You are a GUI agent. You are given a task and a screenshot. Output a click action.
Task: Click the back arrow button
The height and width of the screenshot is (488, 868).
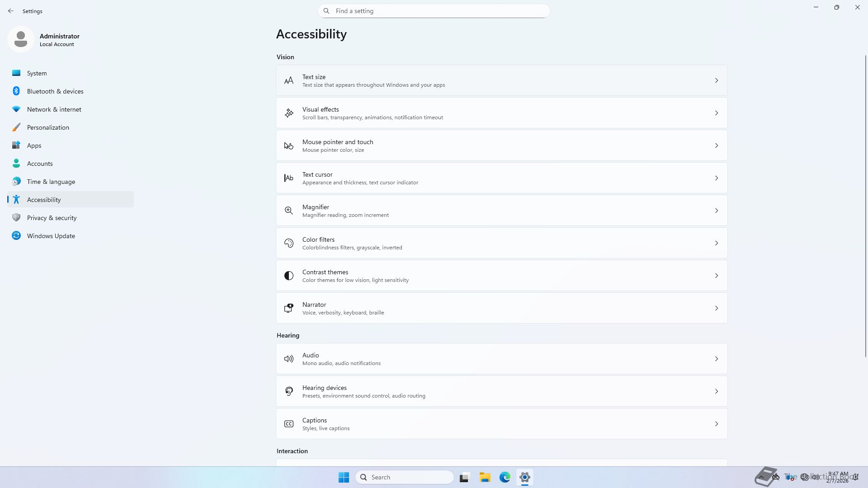(11, 11)
